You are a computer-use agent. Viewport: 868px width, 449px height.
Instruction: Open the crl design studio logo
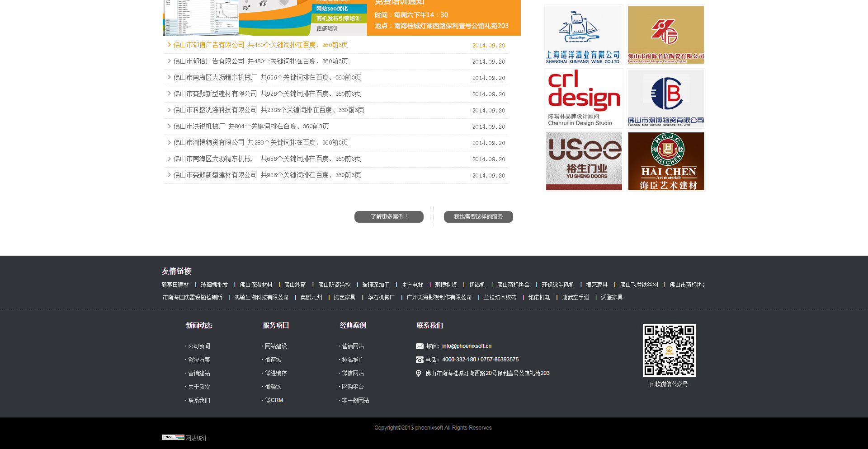click(583, 98)
